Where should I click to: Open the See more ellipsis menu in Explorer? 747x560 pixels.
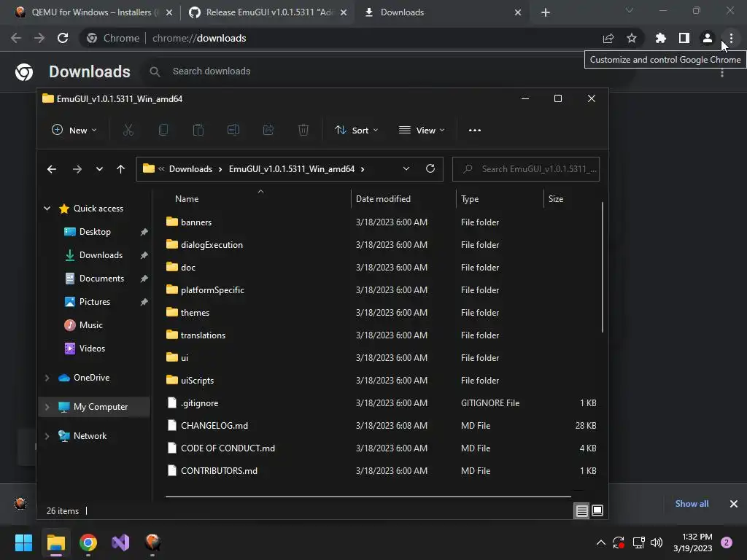(474, 130)
